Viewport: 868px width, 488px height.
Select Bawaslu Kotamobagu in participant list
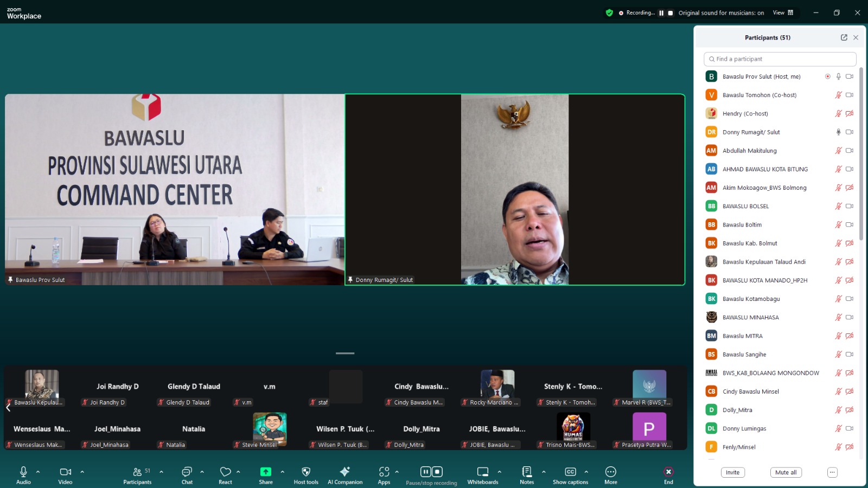tap(780, 299)
